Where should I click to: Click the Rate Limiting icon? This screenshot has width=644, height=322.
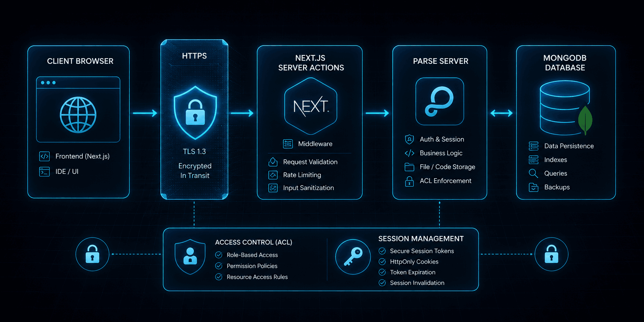click(273, 175)
